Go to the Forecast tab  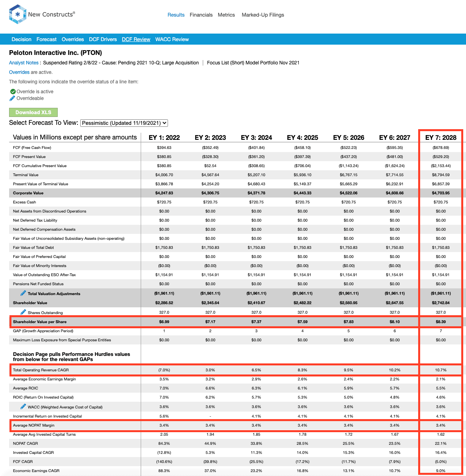[47, 39]
